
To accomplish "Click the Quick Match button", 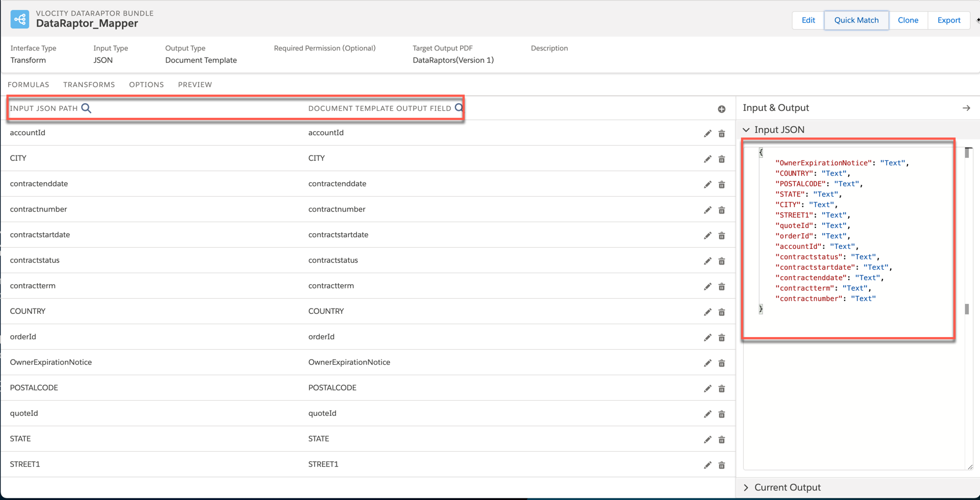I will pos(856,20).
